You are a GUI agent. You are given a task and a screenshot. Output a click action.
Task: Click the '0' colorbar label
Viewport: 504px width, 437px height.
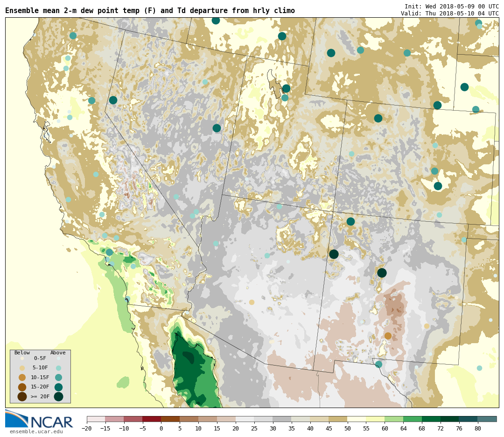coord(161,428)
